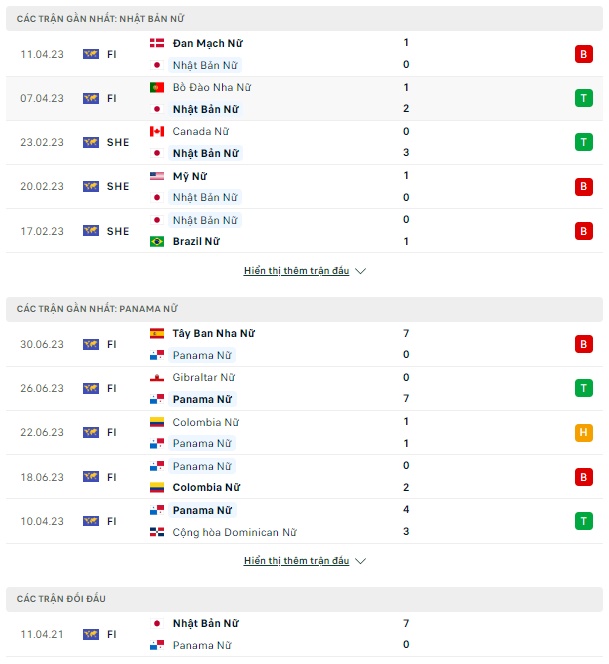Click the Dominican Republic flag icon
This screenshot has width=609, height=664.
click(x=157, y=532)
